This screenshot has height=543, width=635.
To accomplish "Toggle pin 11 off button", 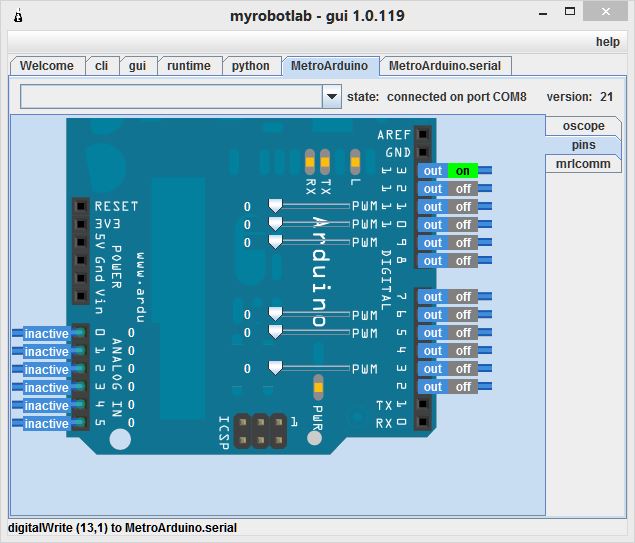I will [462, 207].
